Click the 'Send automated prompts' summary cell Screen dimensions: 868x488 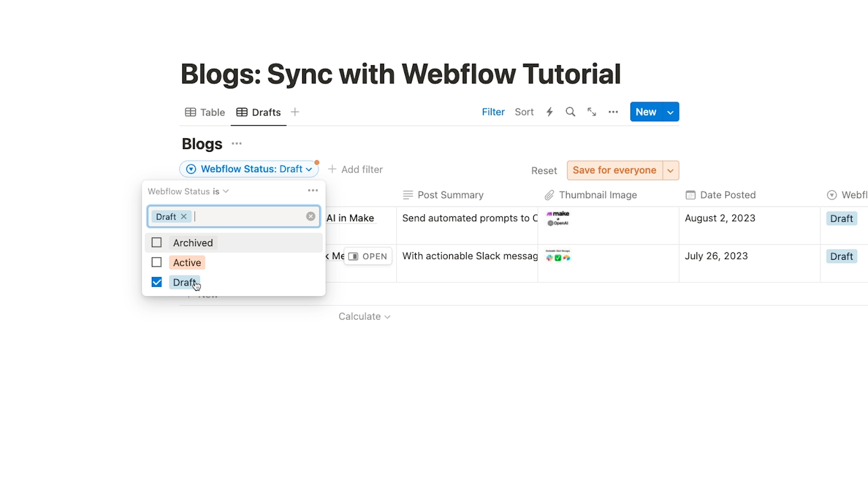(x=467, y=225)
